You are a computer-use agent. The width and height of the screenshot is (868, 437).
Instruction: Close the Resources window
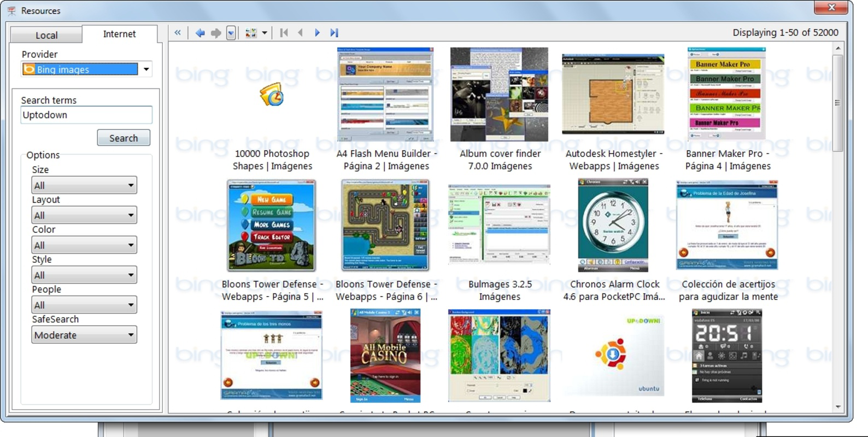pos(831,7)
